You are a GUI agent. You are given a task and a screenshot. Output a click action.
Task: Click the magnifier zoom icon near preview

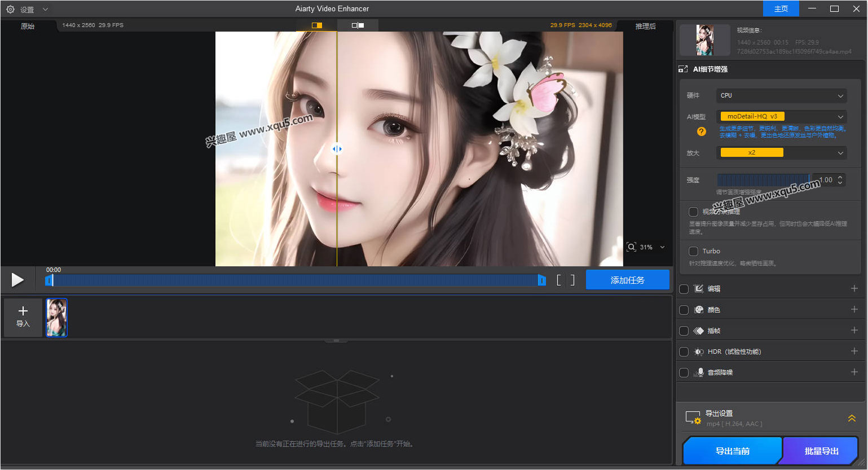click(x=632, y=247)
